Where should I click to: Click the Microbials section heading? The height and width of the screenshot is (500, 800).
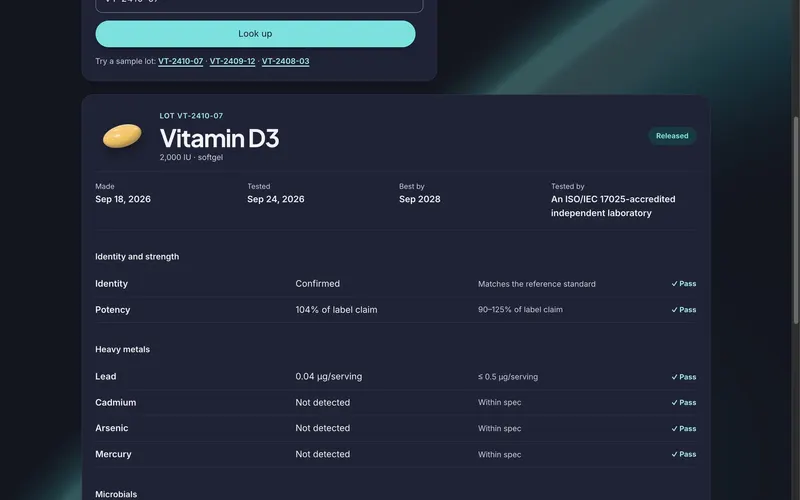coord(116,494)
